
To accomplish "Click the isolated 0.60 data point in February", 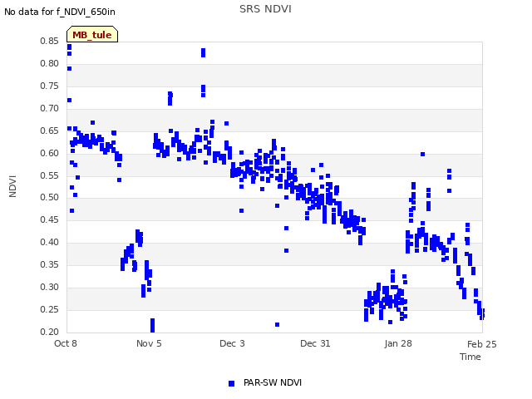I will (x=423, y=154).
